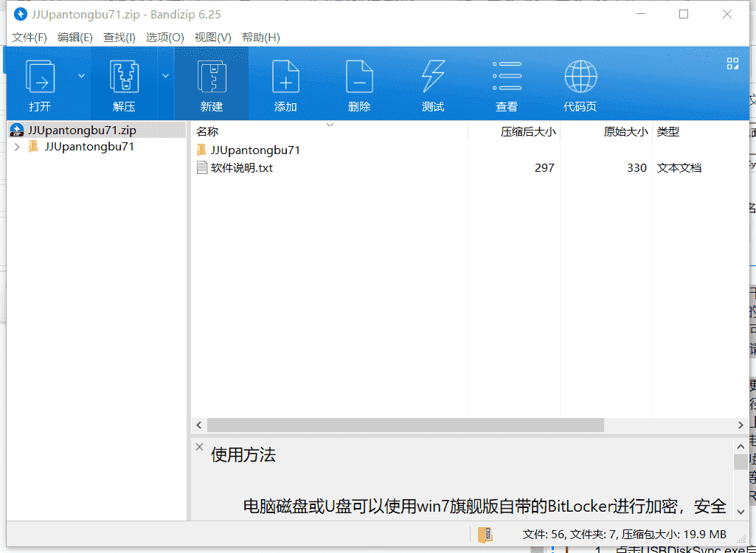Click the Bandizip logo in the title bar

tap(20, 15)
